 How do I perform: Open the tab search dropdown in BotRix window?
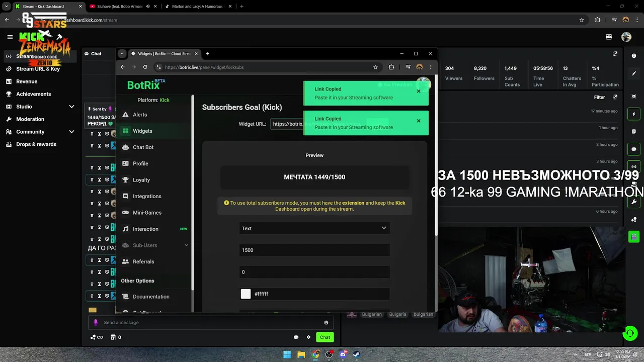122,54
